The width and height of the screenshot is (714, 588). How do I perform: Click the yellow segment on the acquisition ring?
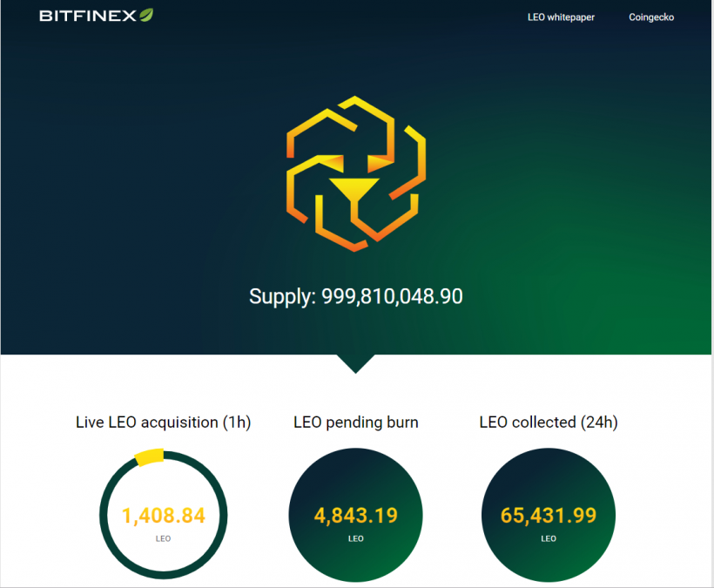coord(149,456)
